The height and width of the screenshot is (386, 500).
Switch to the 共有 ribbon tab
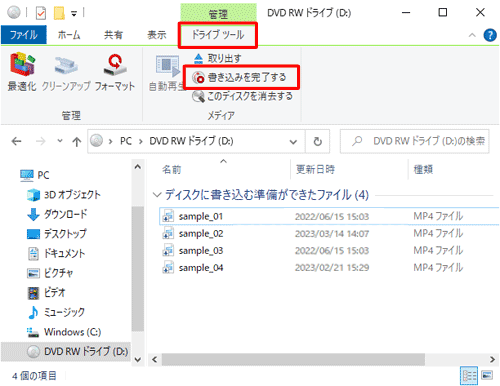(113, 35)
